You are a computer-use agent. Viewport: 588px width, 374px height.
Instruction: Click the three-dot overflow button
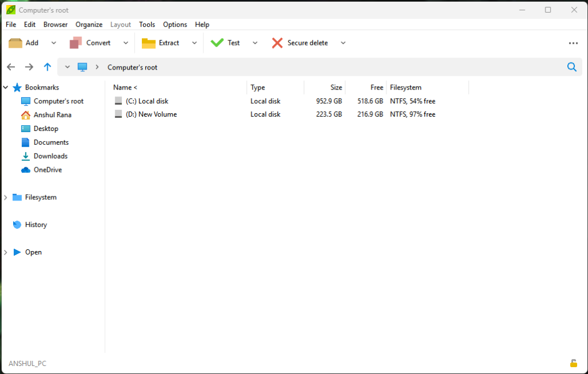pos(573,43)
